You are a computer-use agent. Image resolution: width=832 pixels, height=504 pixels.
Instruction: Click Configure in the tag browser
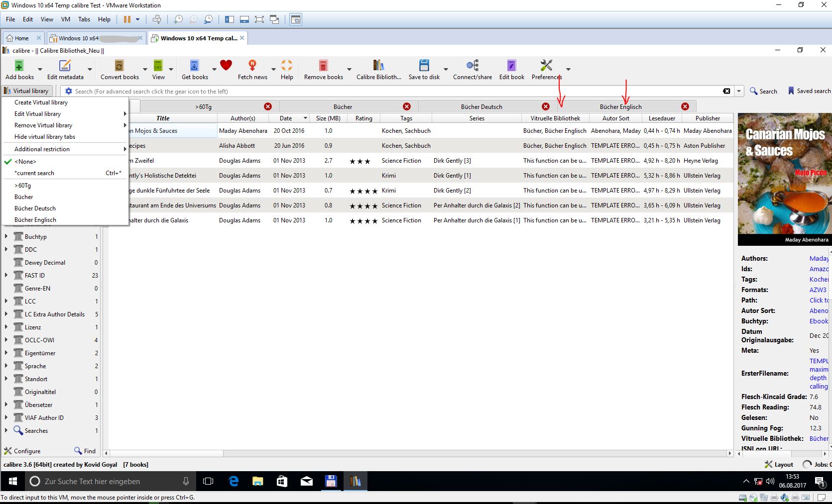point(22,451)
